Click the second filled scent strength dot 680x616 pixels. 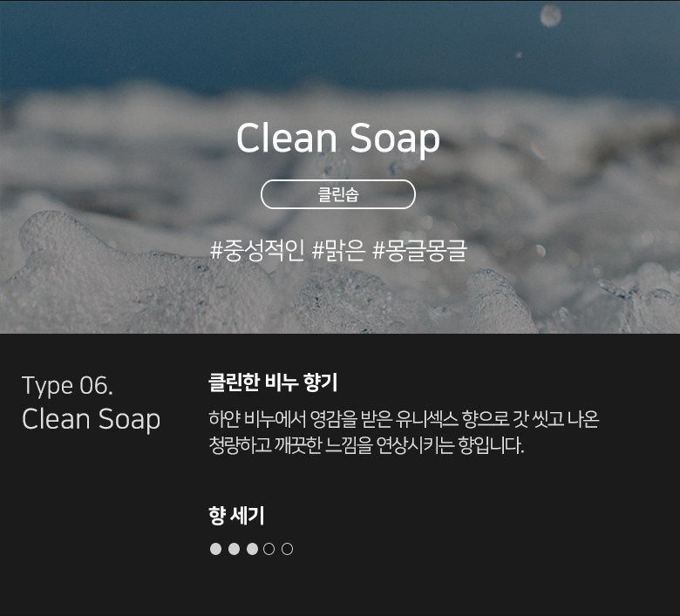tap(234, 549)
